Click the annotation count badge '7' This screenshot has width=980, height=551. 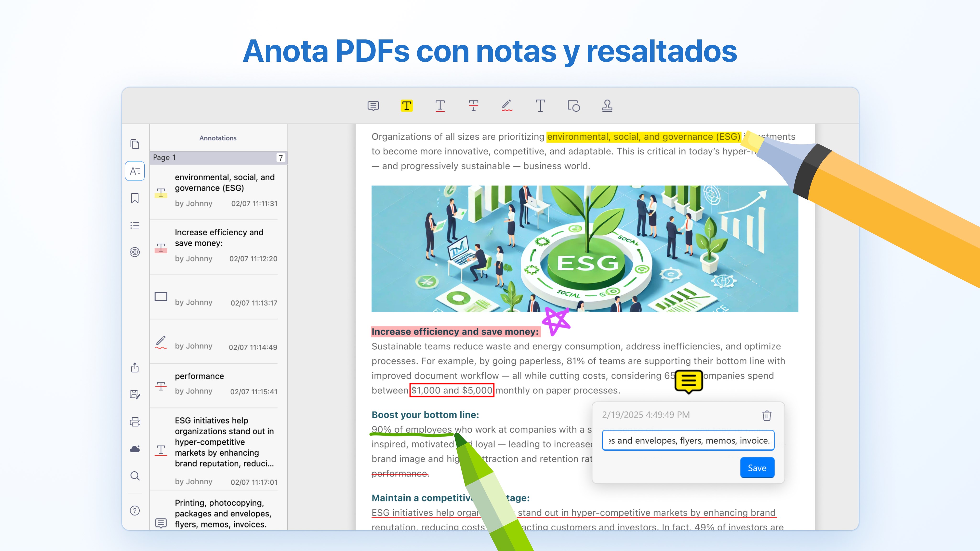(281, 158)
